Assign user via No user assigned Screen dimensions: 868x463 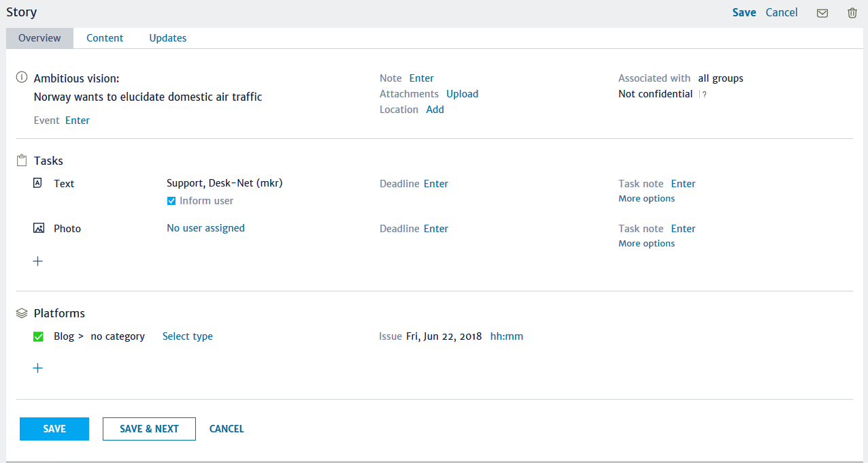(205, 228)
